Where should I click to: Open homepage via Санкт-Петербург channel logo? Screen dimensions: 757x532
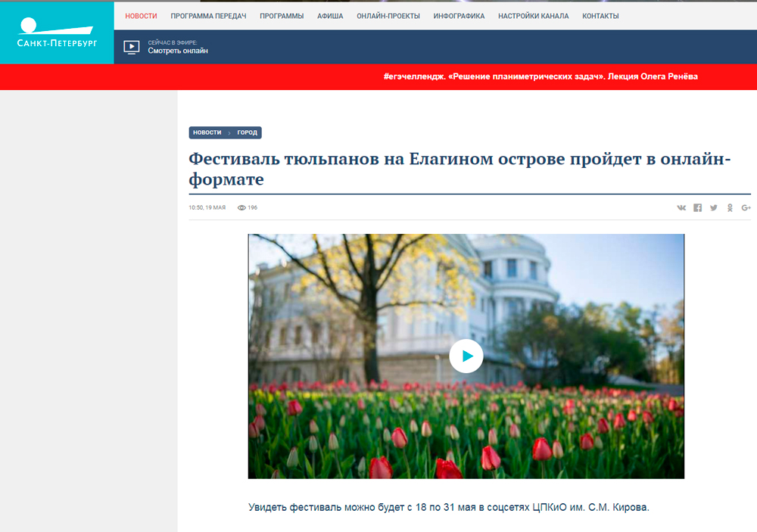click(57, 33)
